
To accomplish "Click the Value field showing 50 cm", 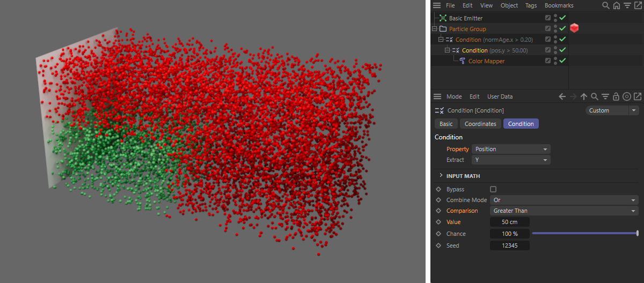I will tap(510, 222).
